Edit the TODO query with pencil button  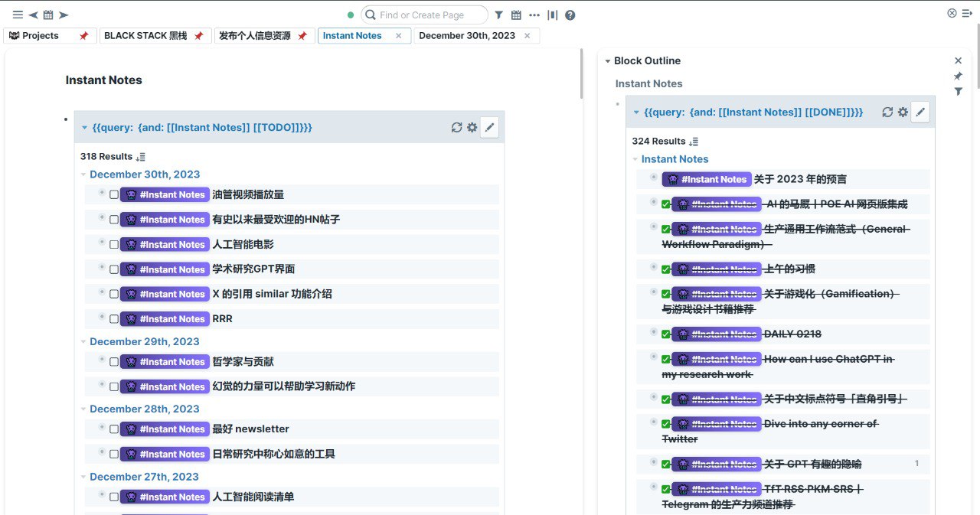tap(490, 128)
